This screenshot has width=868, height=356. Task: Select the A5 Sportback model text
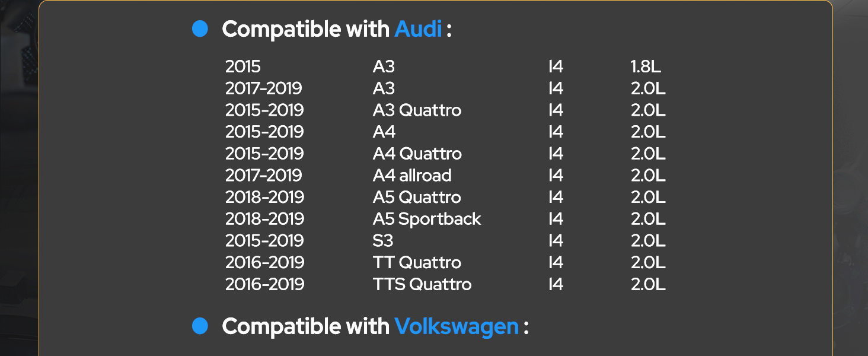point(427,219)
